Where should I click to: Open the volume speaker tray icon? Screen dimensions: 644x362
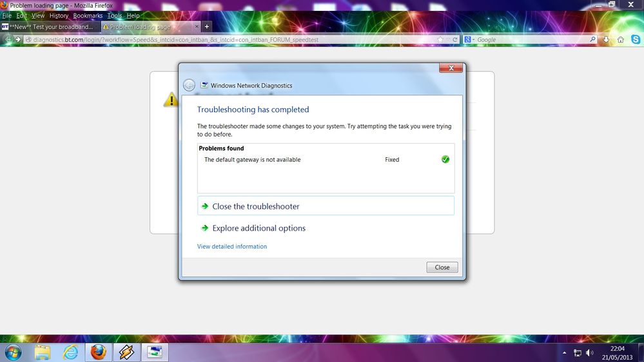tap(590, 352)
